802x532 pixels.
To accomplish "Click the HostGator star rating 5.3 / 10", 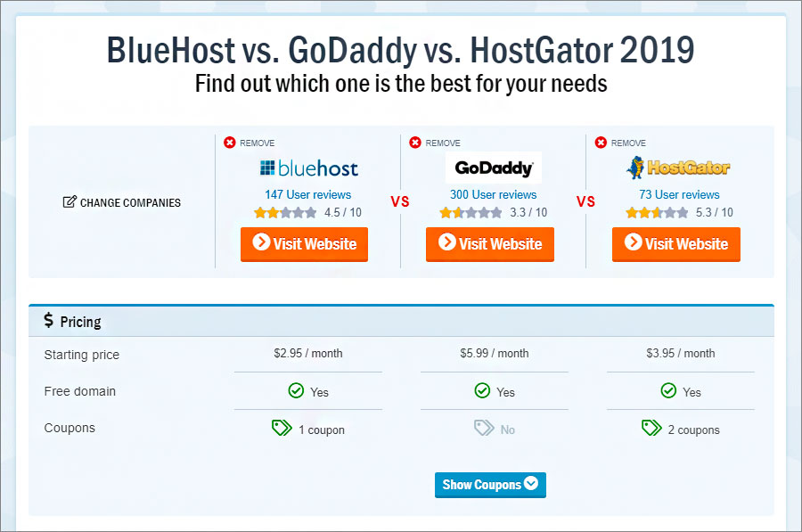I will point(679,212).
